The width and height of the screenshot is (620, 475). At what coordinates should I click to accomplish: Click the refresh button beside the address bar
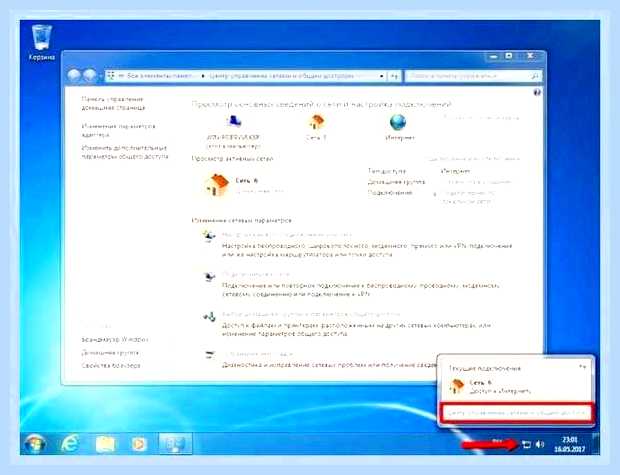[395, 76]
